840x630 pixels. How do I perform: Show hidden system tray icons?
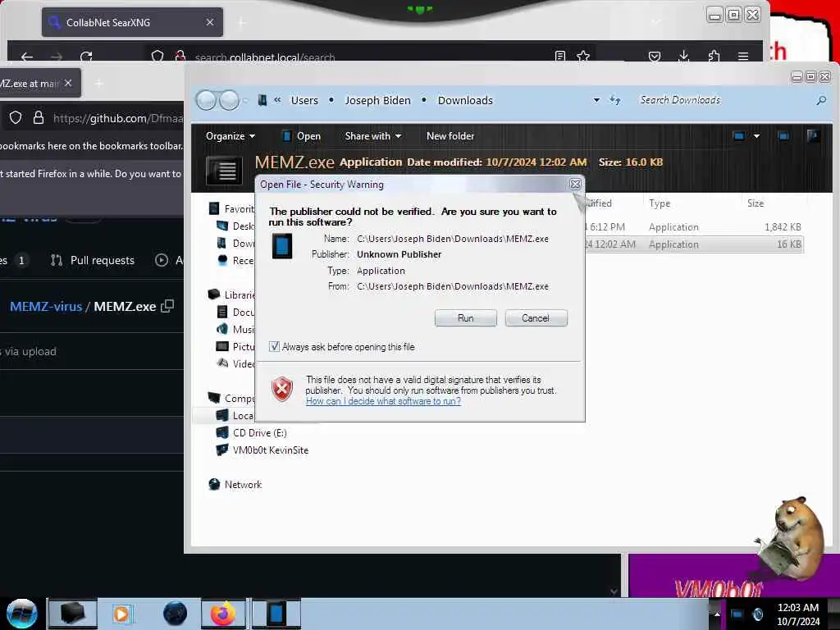(717, 614)
